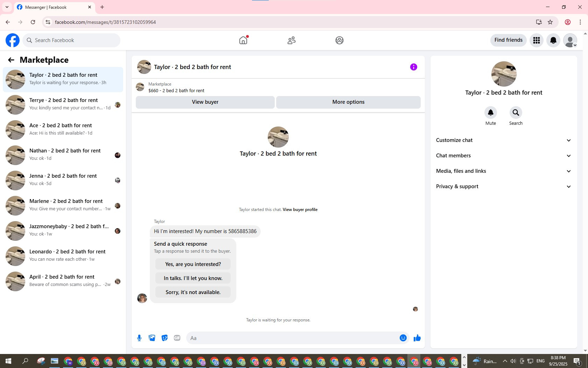
Task: Expand Customize chat section
Action: [504, 140]
